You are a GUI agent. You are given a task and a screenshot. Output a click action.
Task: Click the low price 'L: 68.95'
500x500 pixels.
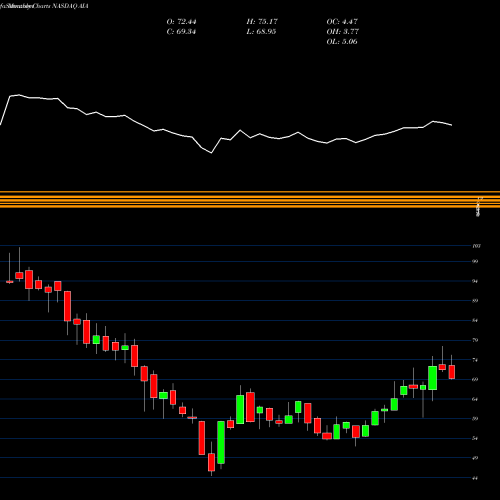261,32
